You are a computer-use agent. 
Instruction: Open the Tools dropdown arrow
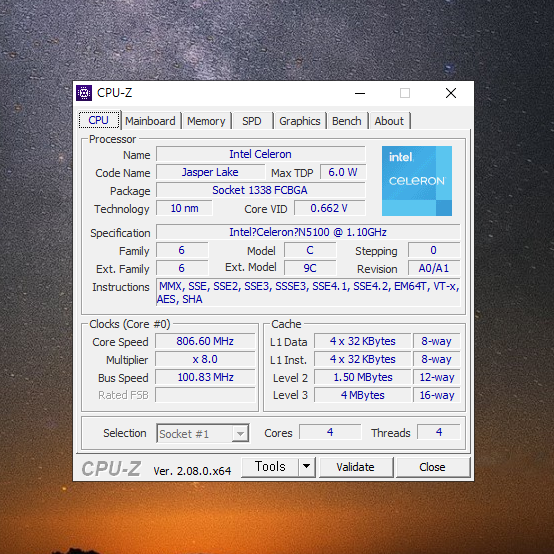[307, 467]
